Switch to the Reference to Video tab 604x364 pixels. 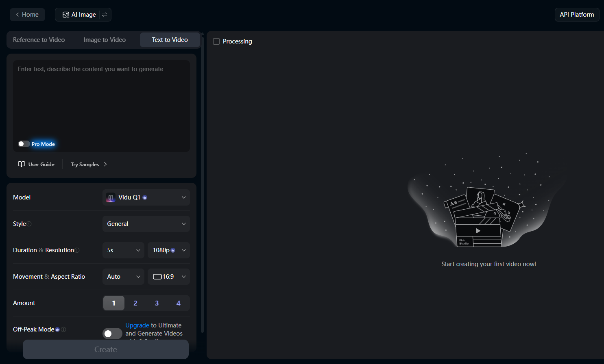39,40
